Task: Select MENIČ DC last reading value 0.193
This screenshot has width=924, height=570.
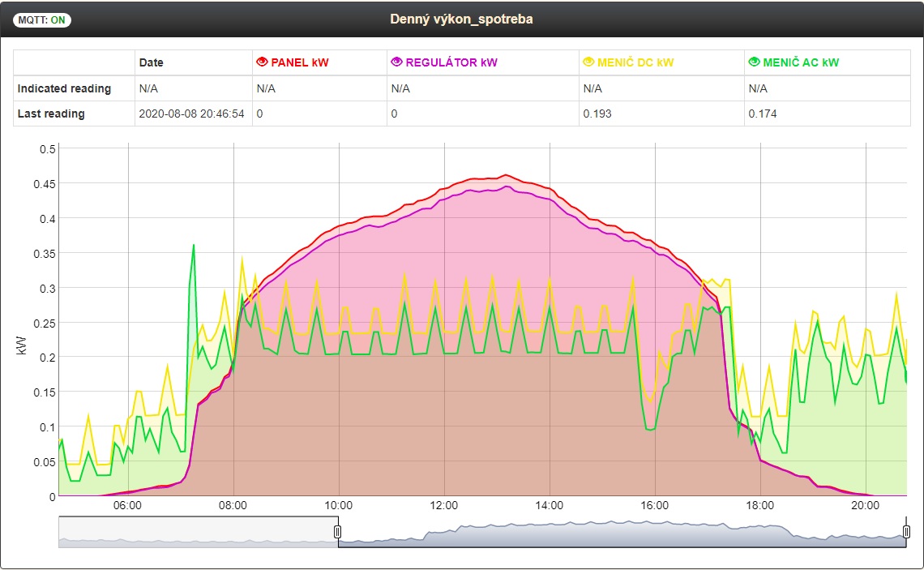Action: (x=597, y=114)
